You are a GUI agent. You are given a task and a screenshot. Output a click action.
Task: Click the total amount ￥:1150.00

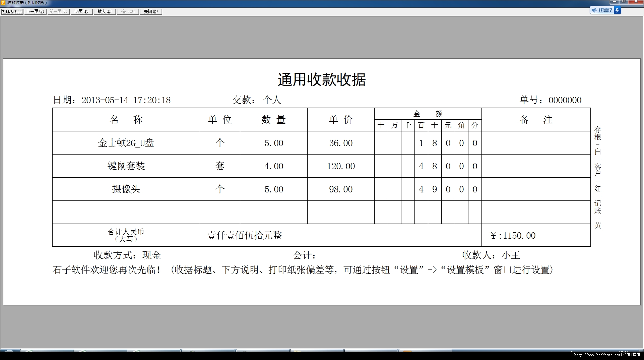512,236
